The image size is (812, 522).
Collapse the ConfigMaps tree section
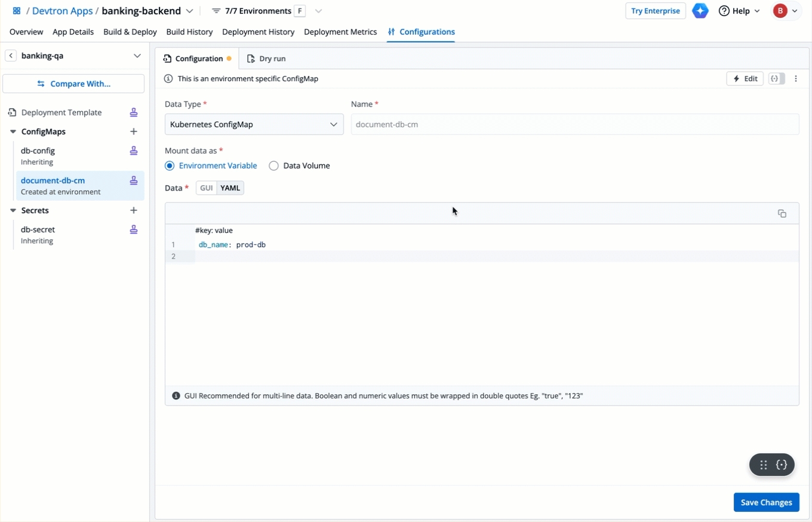13,131
